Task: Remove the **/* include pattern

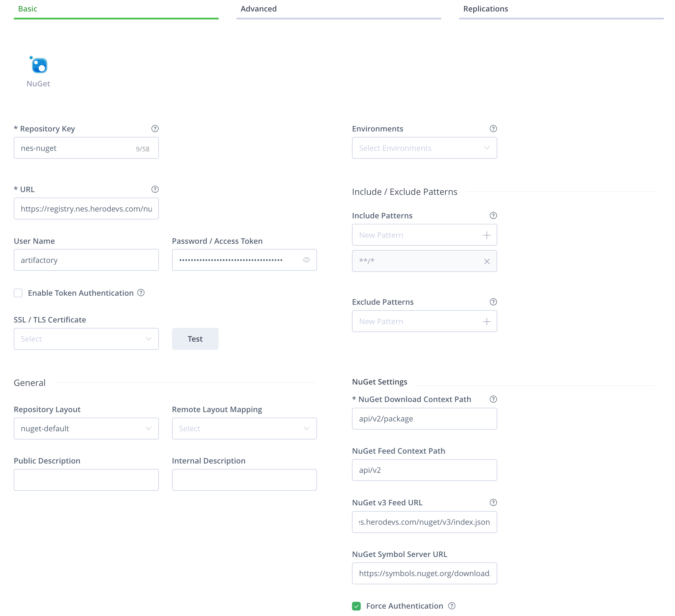Action: (x=487, y=261)
